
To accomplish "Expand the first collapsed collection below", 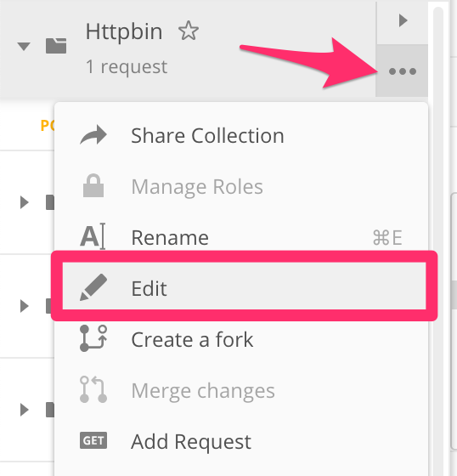I will pyautogui.click(x=24, y=202).
